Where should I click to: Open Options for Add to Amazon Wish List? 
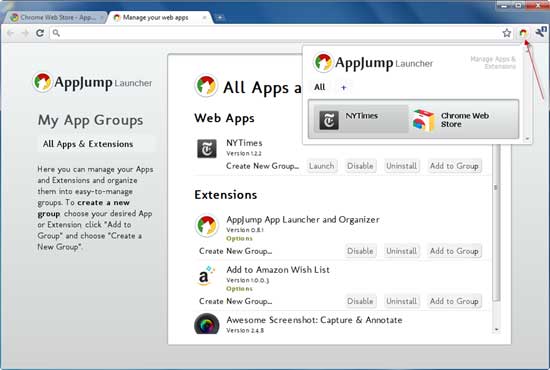(239, 289)
